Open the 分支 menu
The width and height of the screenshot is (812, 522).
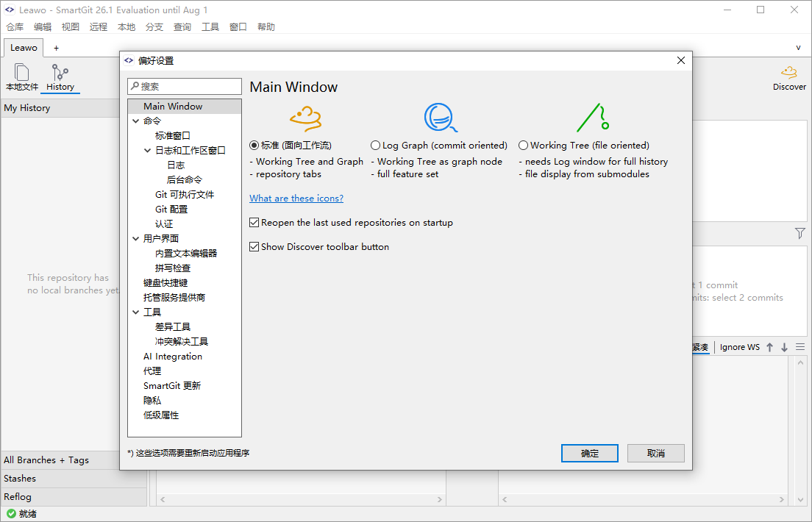click(x=154, y=27)
